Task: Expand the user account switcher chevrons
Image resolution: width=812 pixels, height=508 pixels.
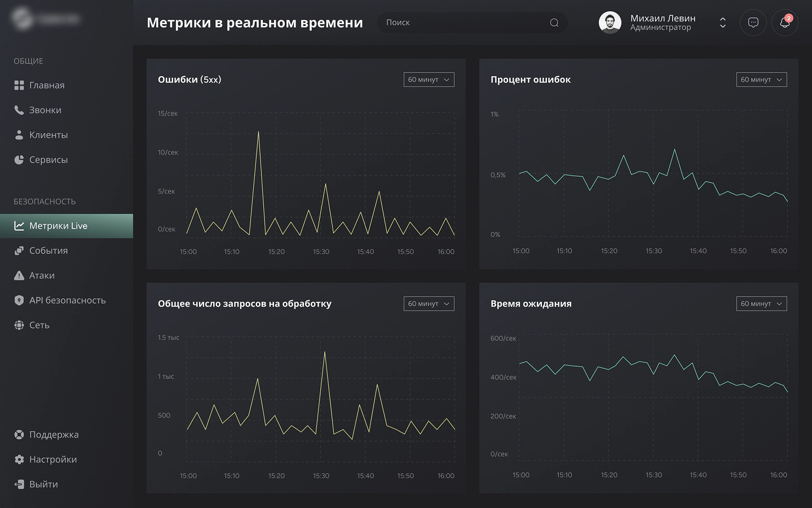Action: pyautogui.click(x=722, y=23)
